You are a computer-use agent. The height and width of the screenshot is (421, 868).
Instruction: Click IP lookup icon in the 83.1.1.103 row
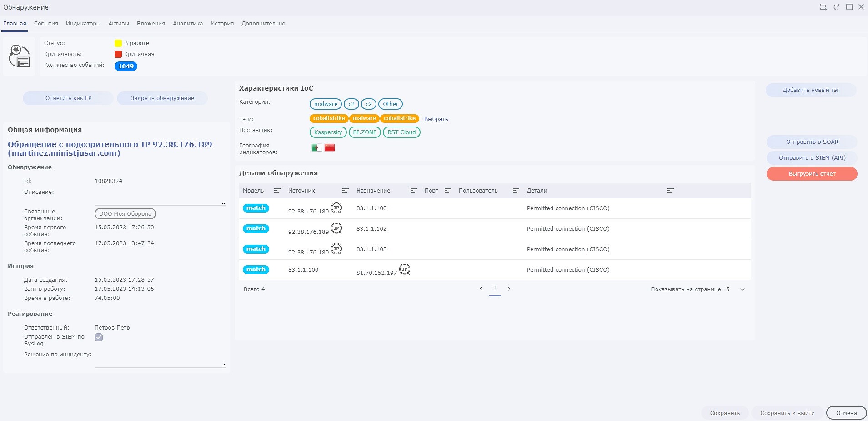coord(336,249)
